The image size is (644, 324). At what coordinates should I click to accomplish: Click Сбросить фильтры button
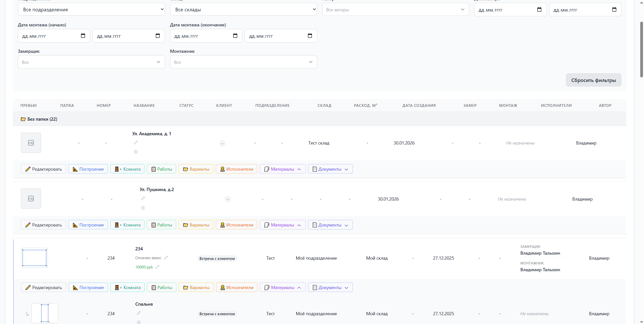(593, 80)
